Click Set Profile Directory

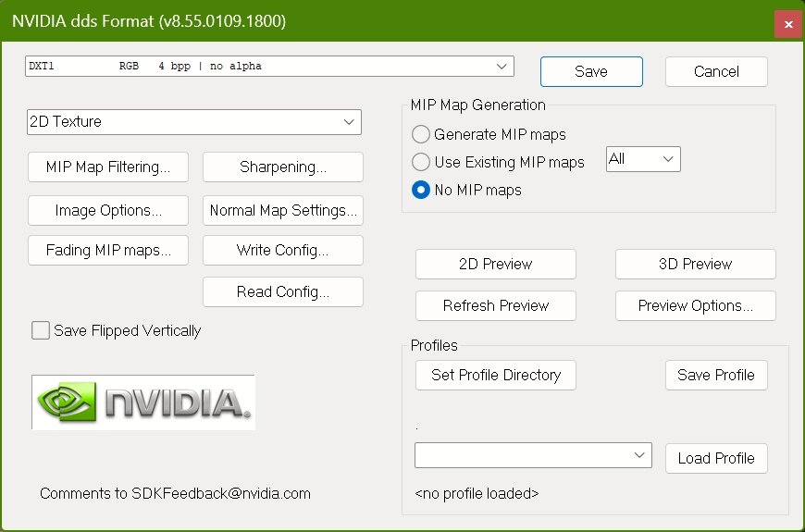point(495,375)
